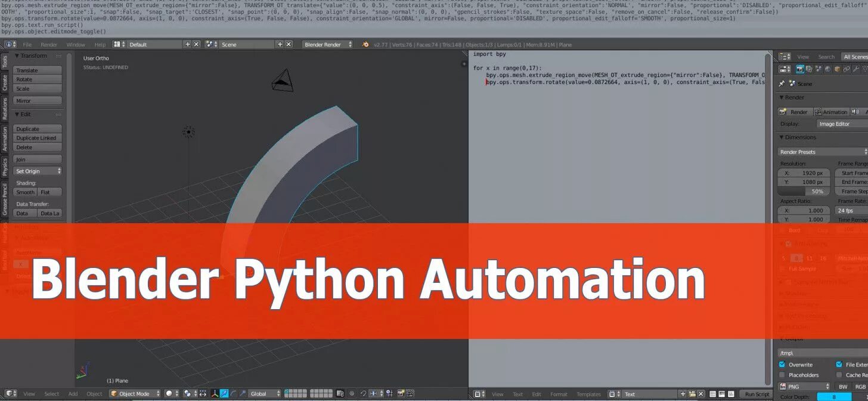Open the Render menu in top bar

click(49, 45)
